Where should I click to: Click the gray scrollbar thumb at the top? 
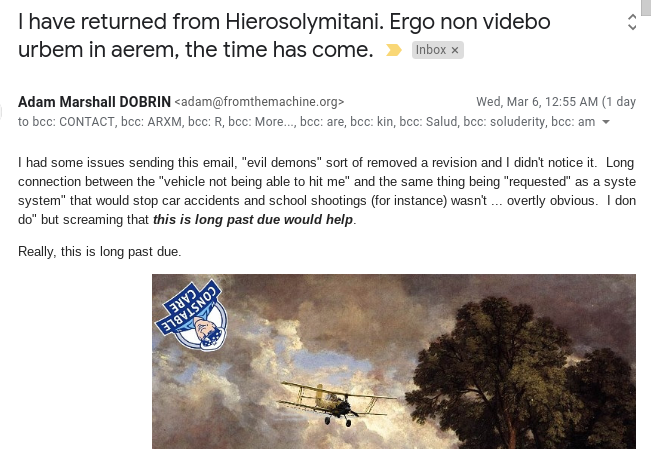tap(646, 7)
